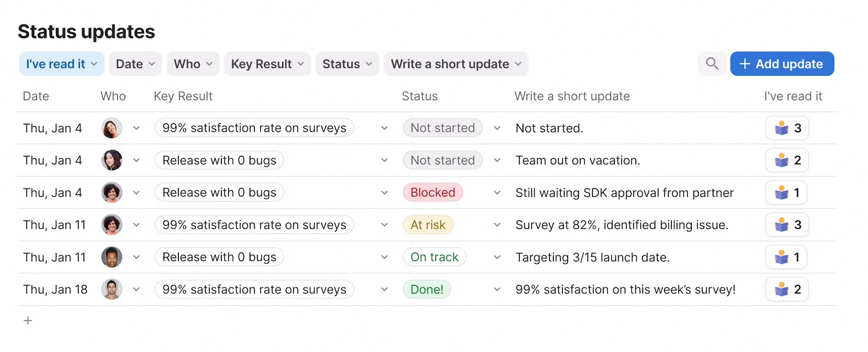Click the plus icon below the table
Screen dimensions: 868x352
click(28, 321)
